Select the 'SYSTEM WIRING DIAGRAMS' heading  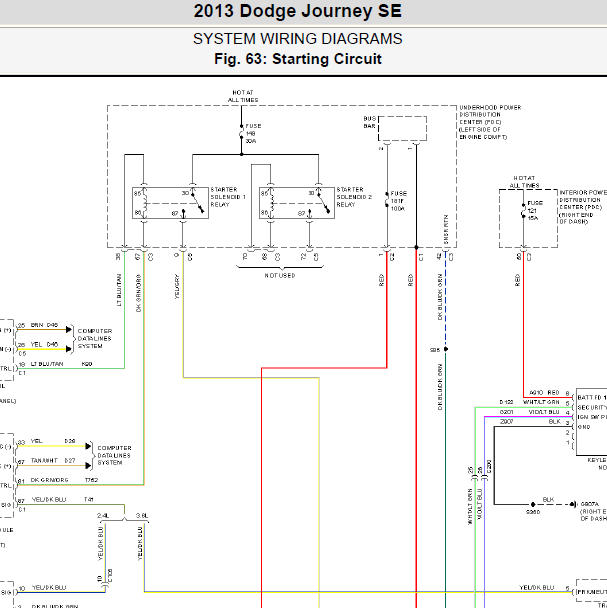pyautogui.click(x=297, y=39)
